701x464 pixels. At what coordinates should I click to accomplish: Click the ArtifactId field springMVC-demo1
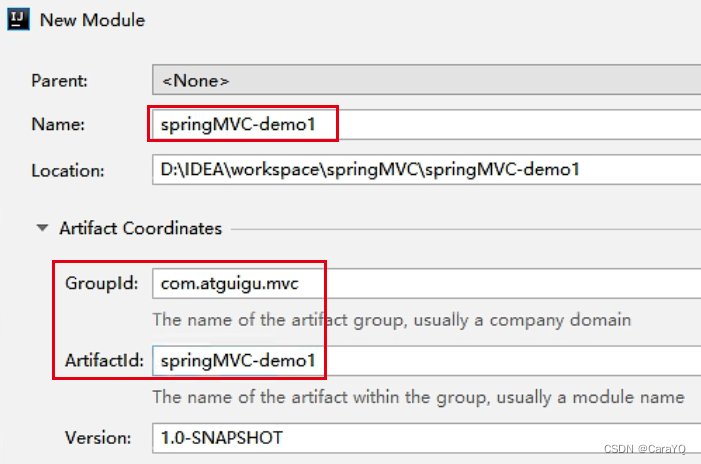[427, 360]
